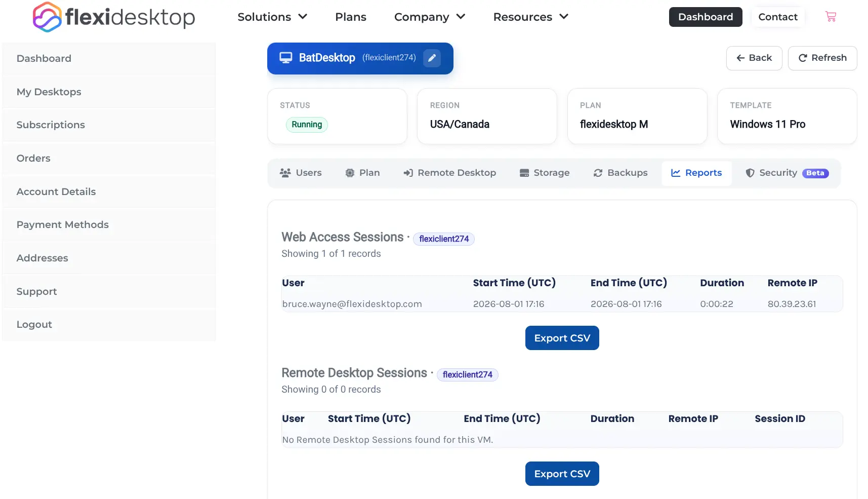868x499 pixels.
Task: Switch to the Security tab
Action: (787, 173)
